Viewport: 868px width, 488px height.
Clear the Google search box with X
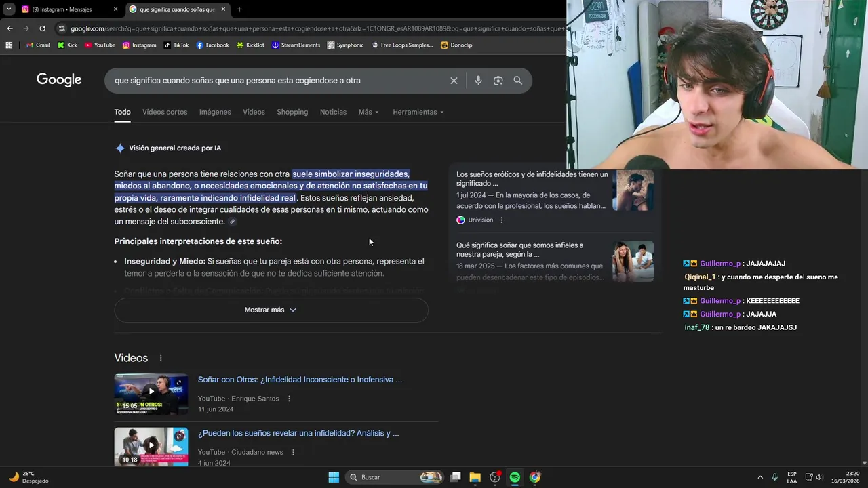(454, 81)
